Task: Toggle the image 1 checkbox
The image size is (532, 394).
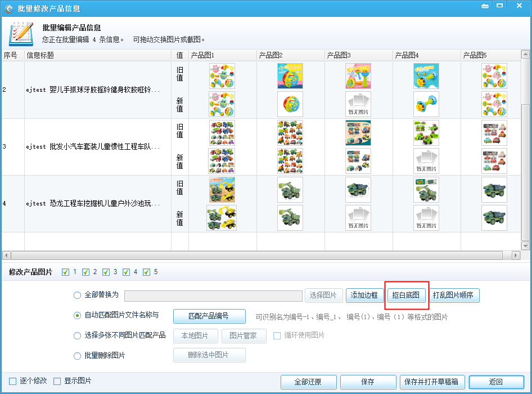Action: tap(66, 272)
